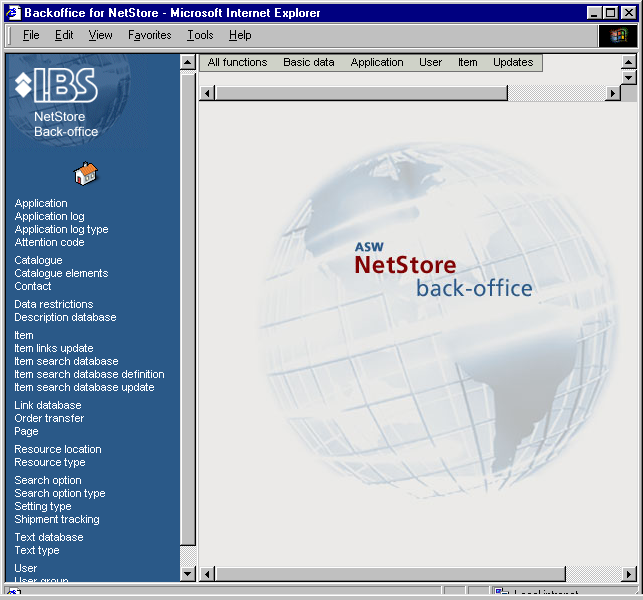Open the Contact link
643x600 pixels.
tap(33, 286)
